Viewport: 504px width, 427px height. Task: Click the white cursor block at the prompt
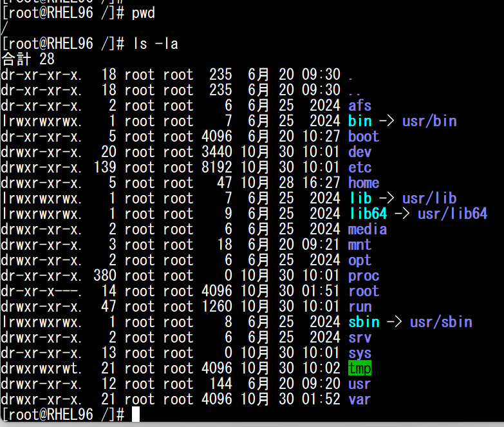[136, 415]
